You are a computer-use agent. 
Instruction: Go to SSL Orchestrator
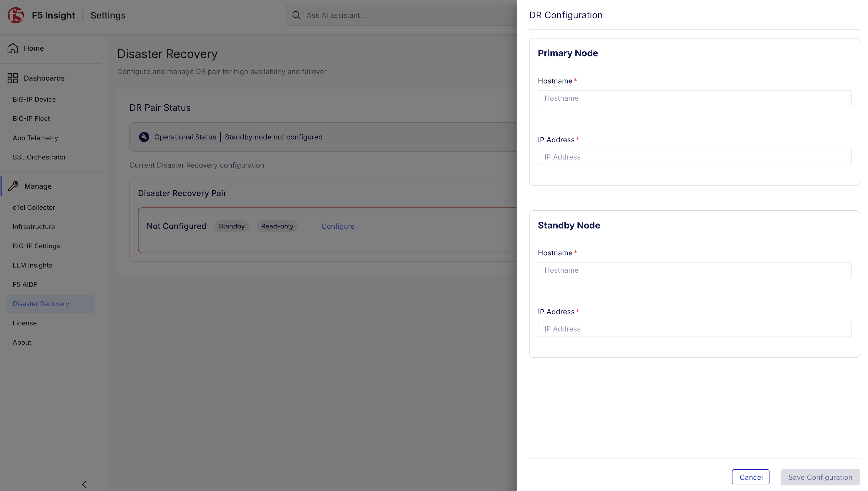pos(40,157)
